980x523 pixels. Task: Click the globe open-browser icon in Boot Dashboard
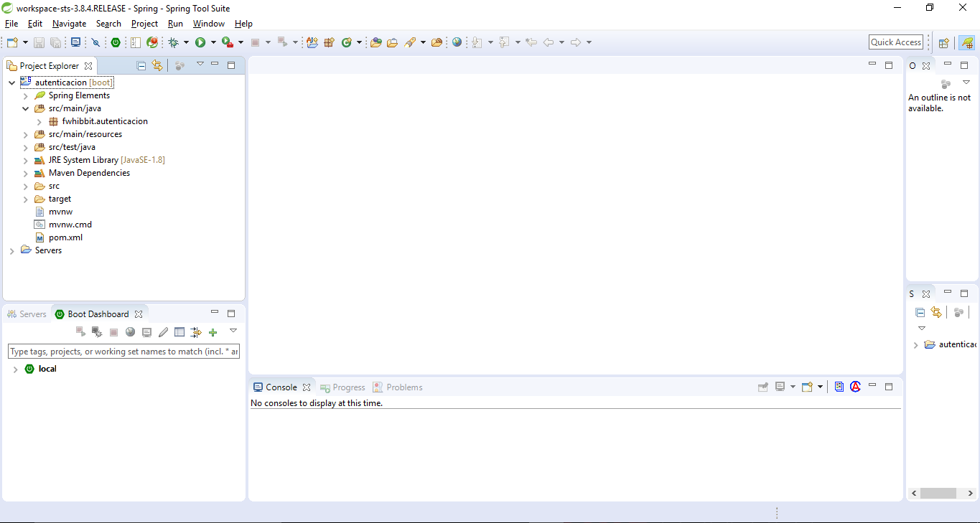pyautogui.click(x=130, y=332)
